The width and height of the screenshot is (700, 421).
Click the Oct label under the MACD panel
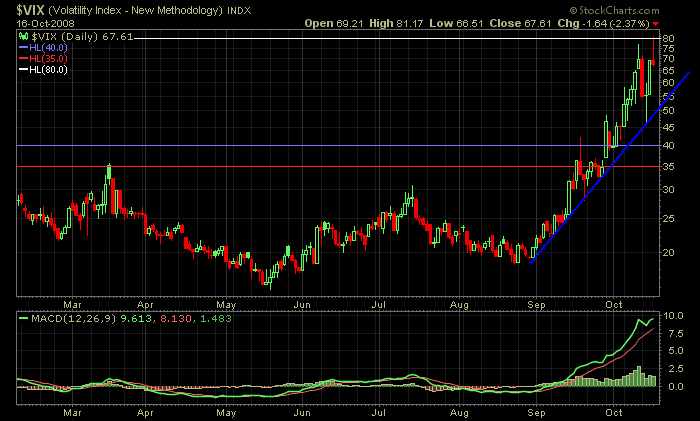[x=614, y=413]
